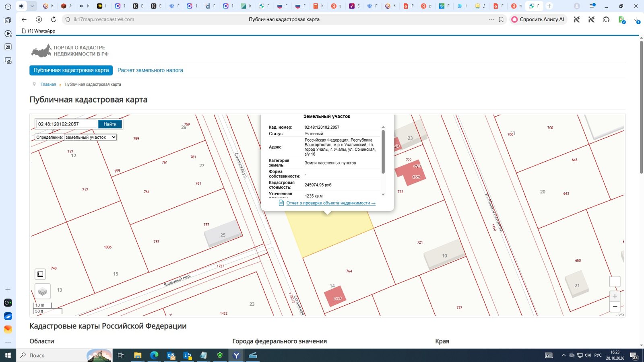The height and width of the screenshot is (362, 644).
Task: Zoom out the map with minus button
Action: point(615,306)
